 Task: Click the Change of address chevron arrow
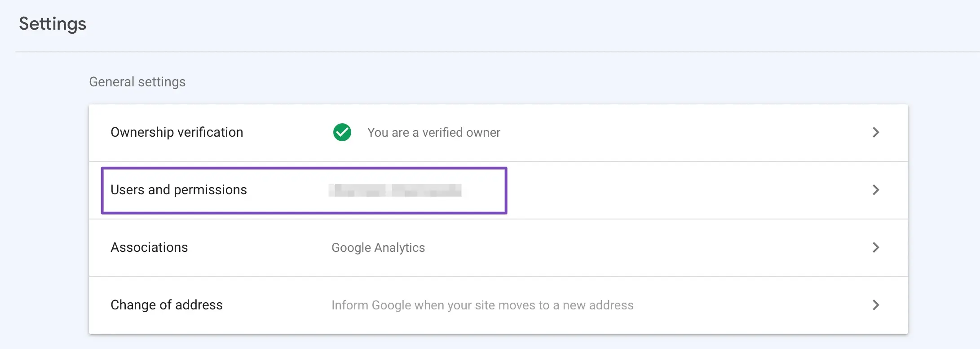[x=875, y=305]
